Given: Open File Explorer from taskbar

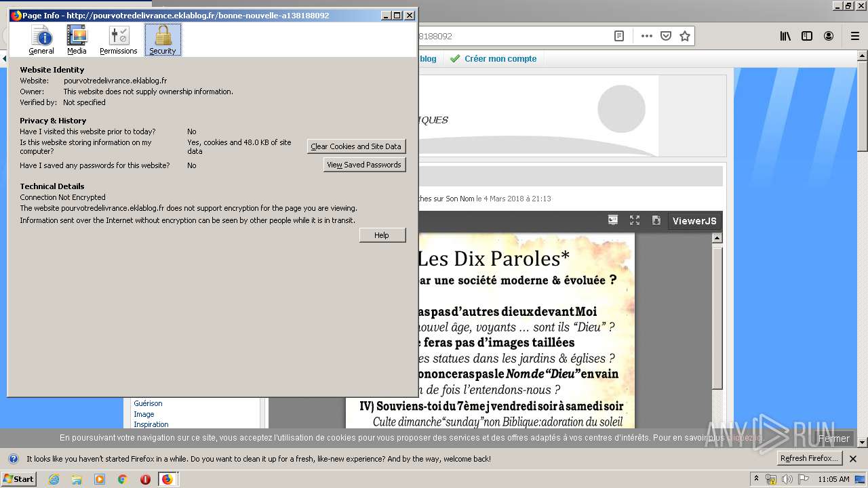Looking at the screenshot, I should 77,479.
